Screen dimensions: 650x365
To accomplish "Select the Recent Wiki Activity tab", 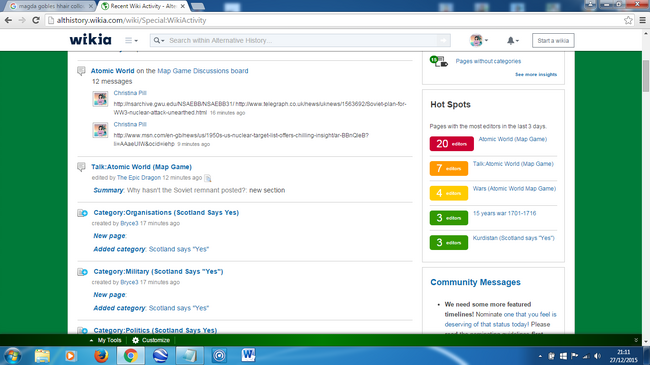I will [x=142, y=6].
